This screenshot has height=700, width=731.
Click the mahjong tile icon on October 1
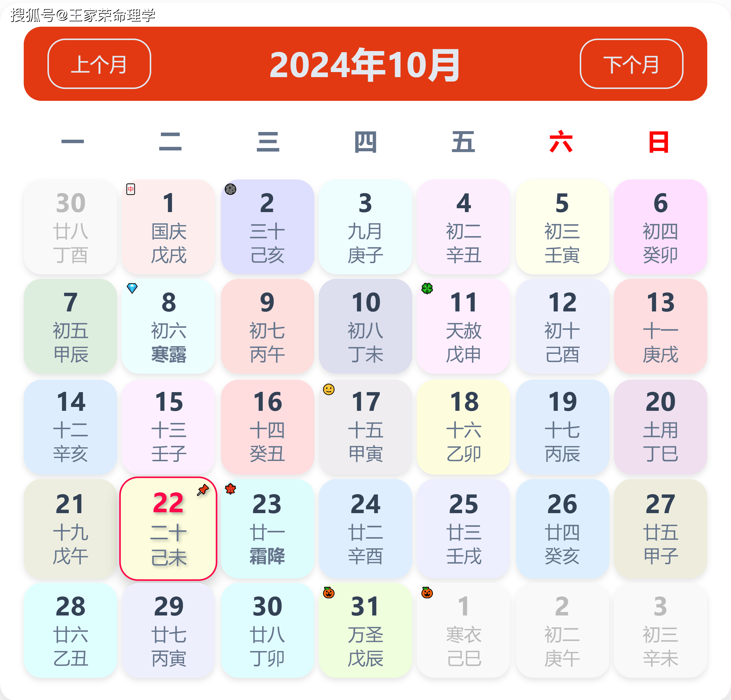[x=130, y=190]
